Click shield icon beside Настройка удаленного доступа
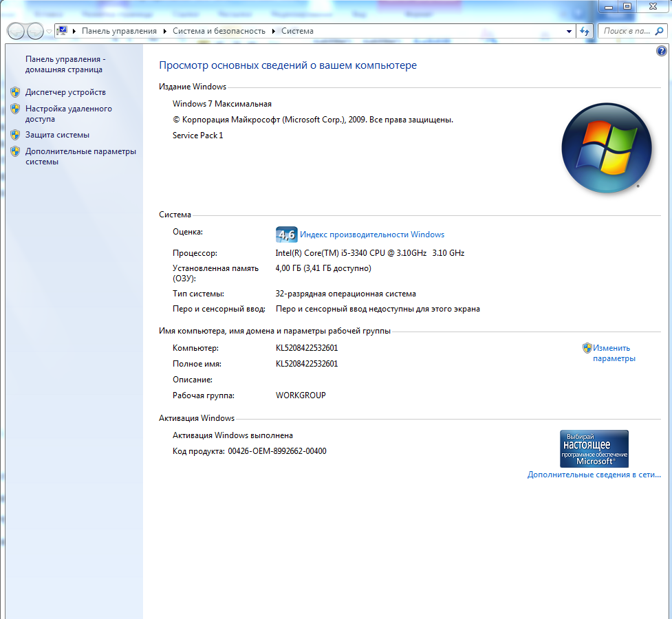The height and width of the screenshot is (619, 672). [x=15, y=109]
